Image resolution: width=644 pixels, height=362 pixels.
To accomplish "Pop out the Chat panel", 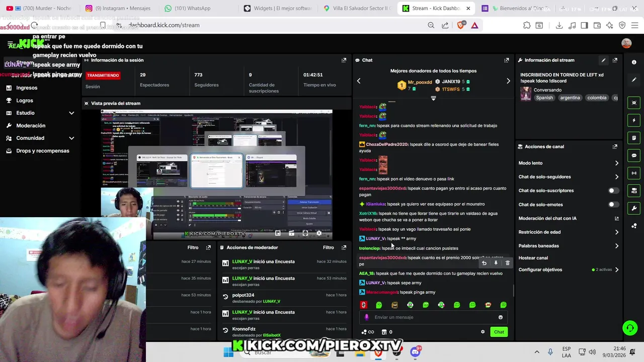I will (x=507, y=60).
